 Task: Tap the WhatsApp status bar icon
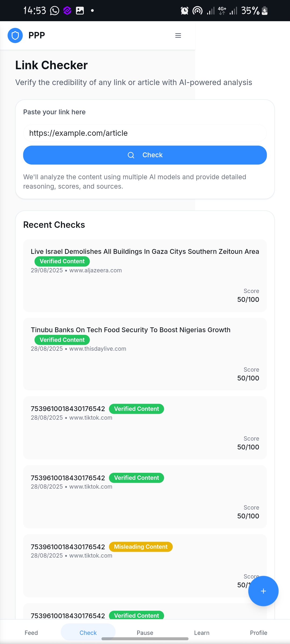55,11
